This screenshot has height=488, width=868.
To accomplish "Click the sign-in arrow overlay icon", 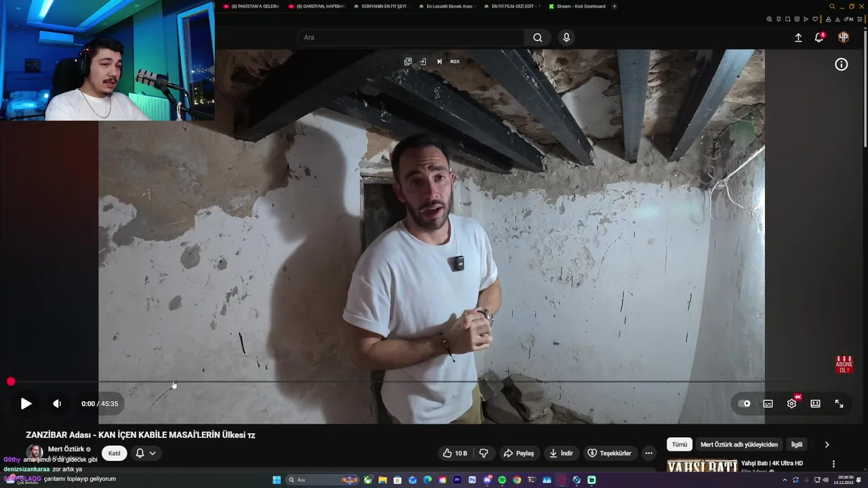I will [x=422, y=61].
